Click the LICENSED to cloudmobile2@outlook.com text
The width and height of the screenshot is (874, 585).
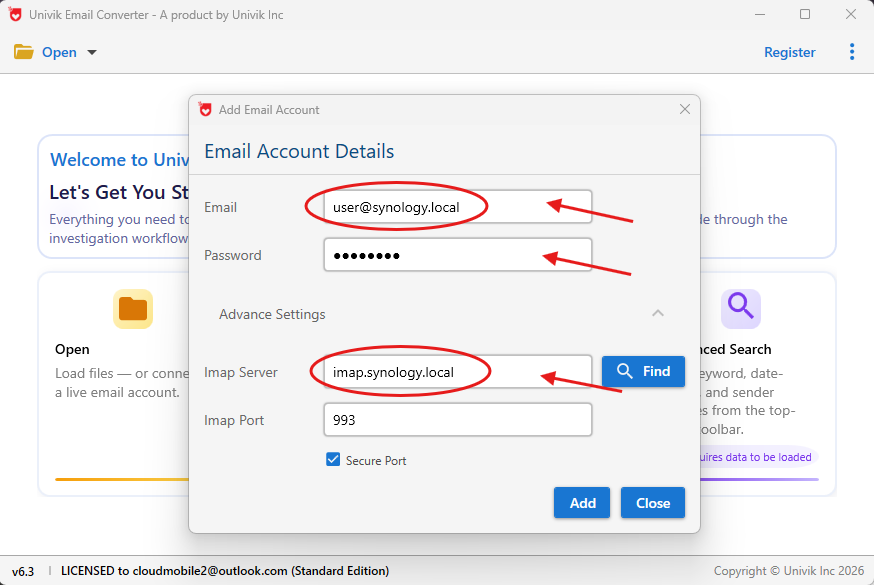(225, 571)
